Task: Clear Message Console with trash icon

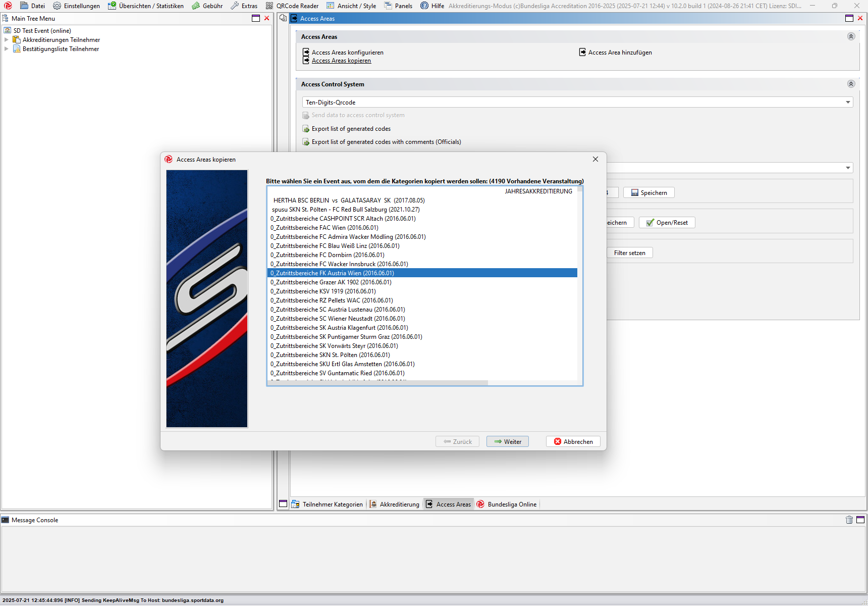Action: pyautogui.click(x=849, y=520)
